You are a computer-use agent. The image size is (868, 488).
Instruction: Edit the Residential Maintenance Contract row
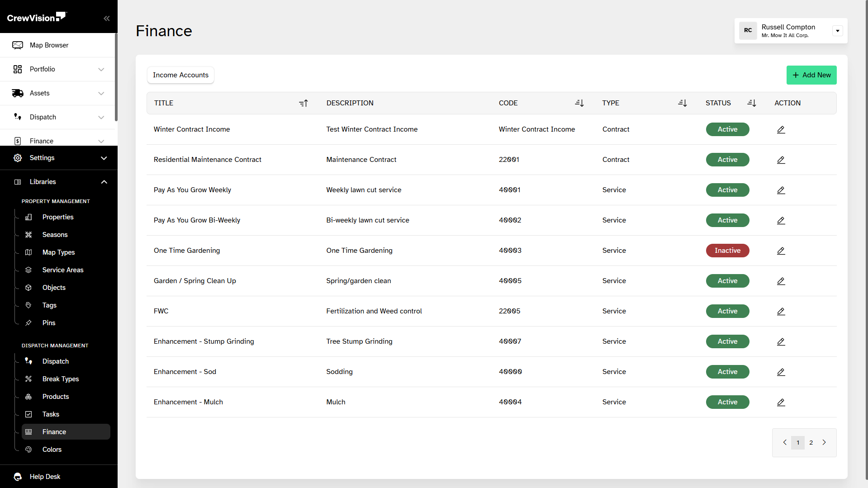click(x=781, y=160)
